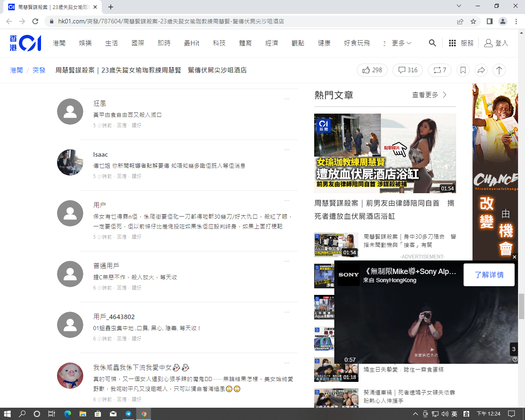Click the 登入 login text
This screenshot has width=525, height=420.
[502, 43]
